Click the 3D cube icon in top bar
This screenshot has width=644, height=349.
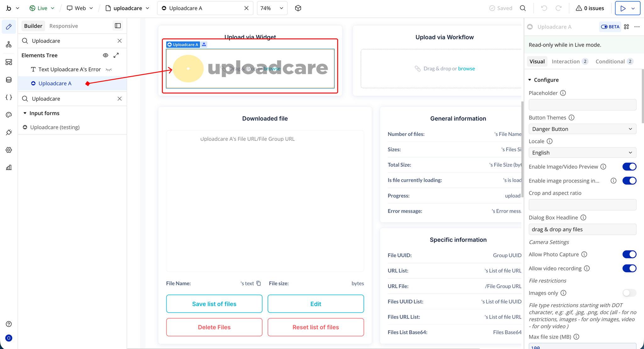tap(298, 8)
